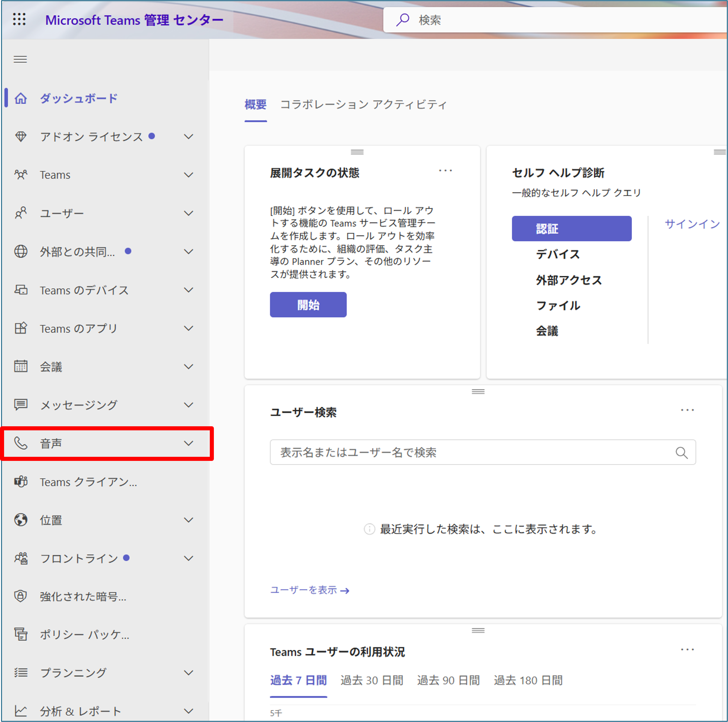Expand the ユーザー navigation section

tap(189, 213)
